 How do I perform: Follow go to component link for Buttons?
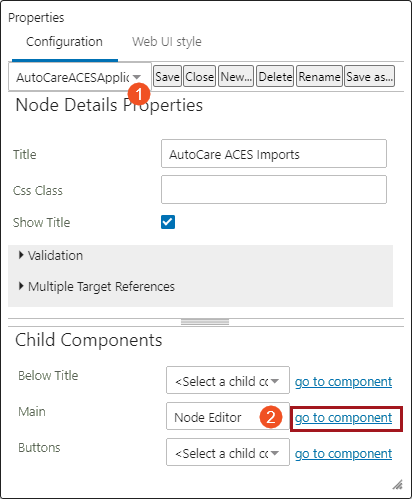343,454
